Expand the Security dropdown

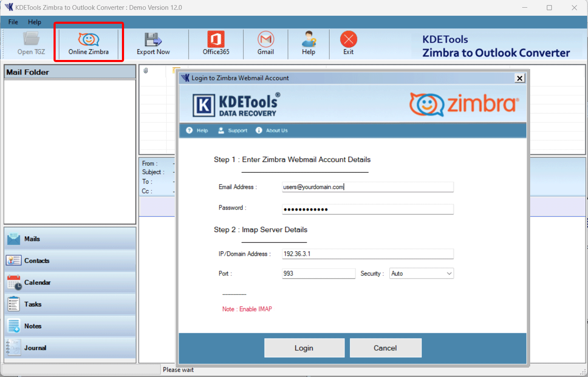point(421,273)
